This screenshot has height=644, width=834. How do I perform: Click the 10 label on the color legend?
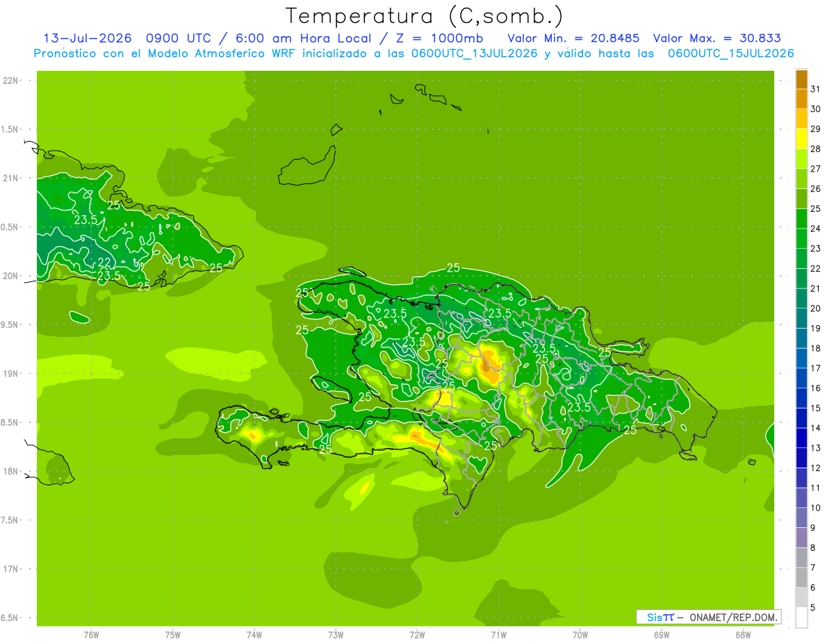[x=815, y=508]
